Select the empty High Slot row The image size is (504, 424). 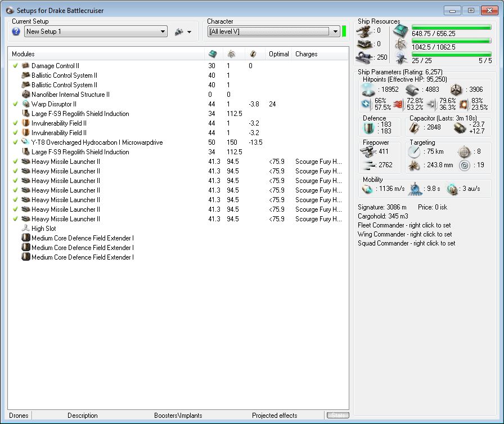[x=178, y=229]
